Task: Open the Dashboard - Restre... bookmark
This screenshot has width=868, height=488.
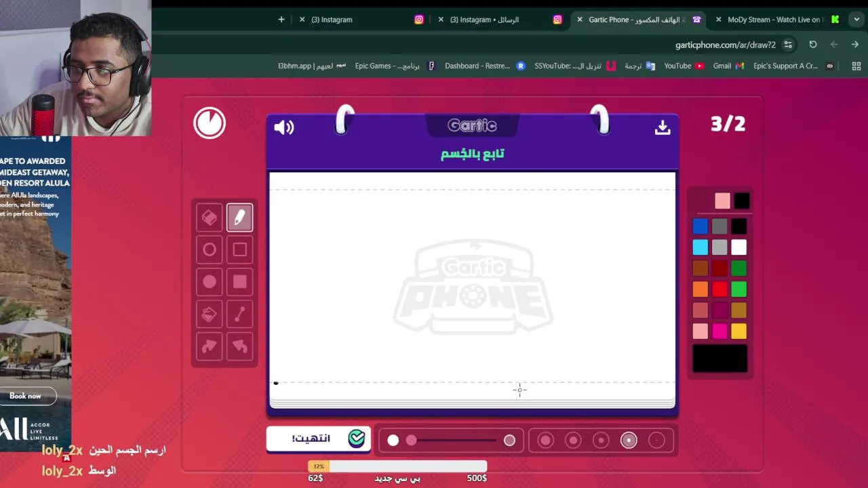Action: coord(484,66)
